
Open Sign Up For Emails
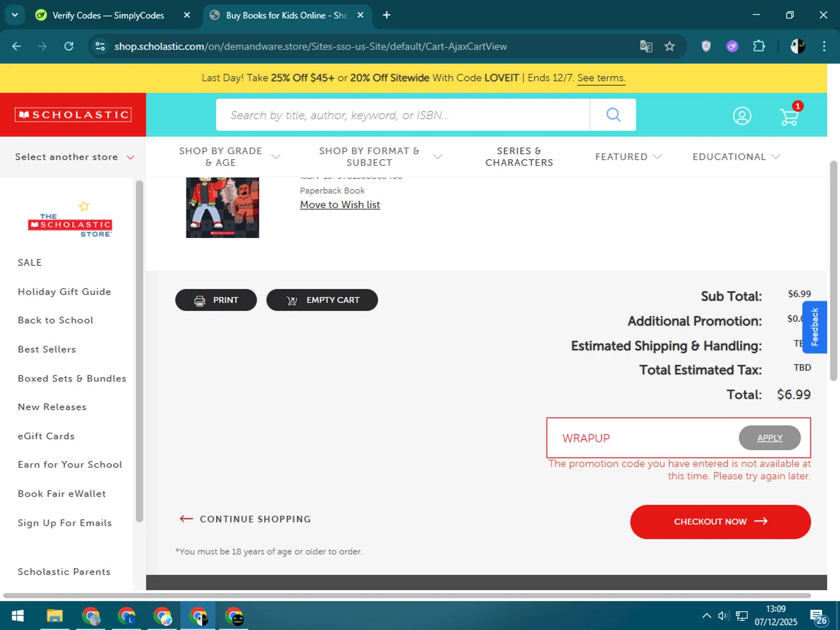64,523
